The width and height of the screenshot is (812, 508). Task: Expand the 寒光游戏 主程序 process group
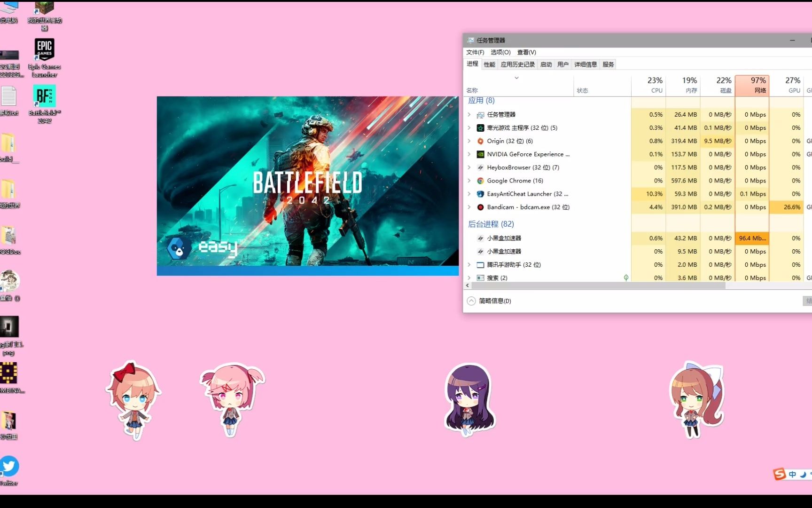point(469,128)
